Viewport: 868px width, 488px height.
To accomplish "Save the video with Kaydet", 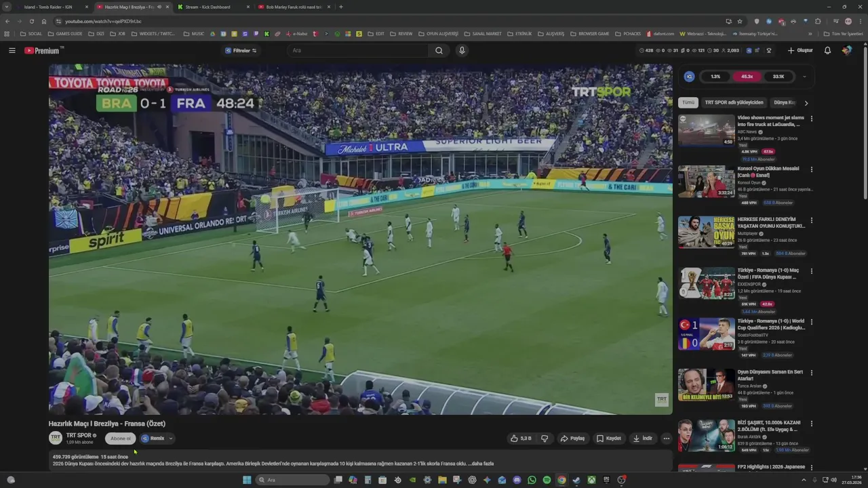I will coord(608,439).
